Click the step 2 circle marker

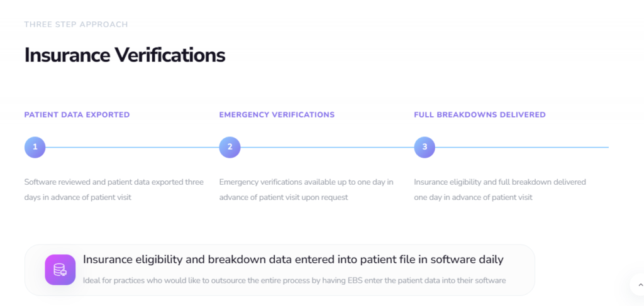[x=230, y=147]
